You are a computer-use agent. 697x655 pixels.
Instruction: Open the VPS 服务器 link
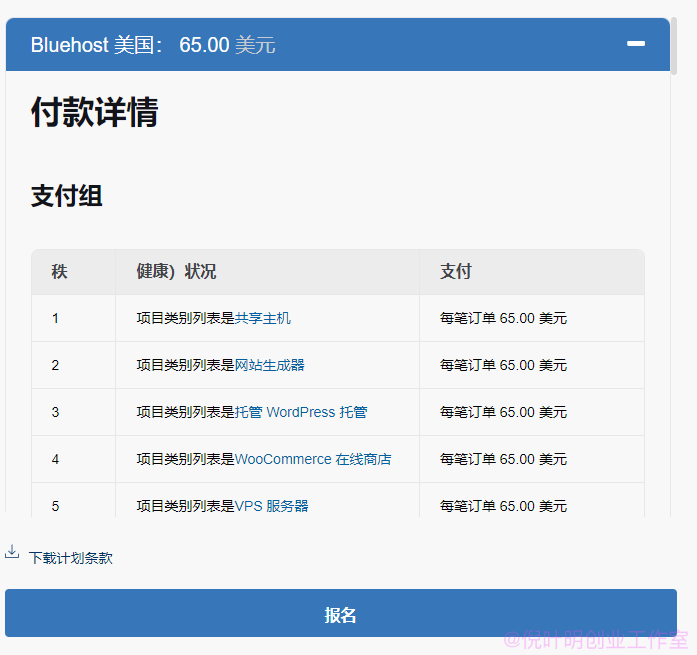click(x=271, y=506)
